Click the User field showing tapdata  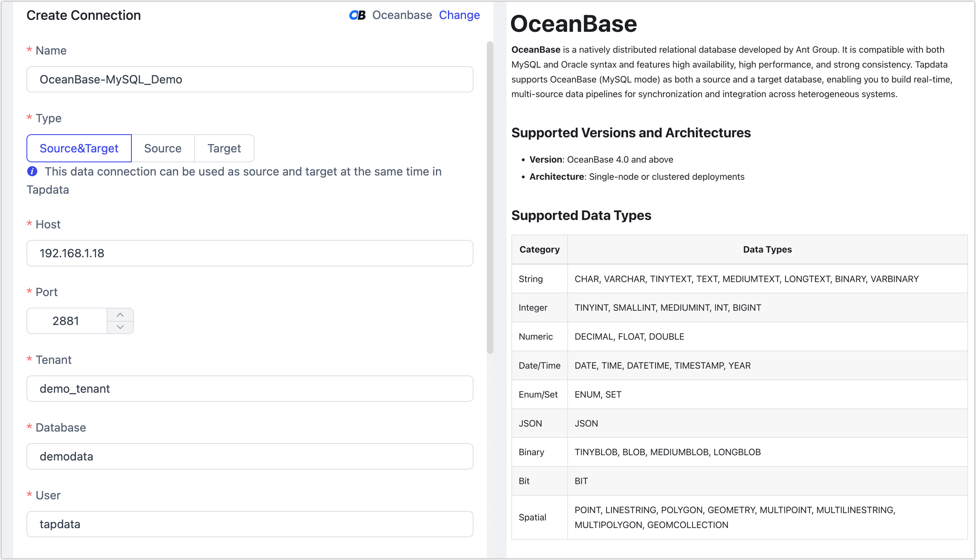(250, 524)
